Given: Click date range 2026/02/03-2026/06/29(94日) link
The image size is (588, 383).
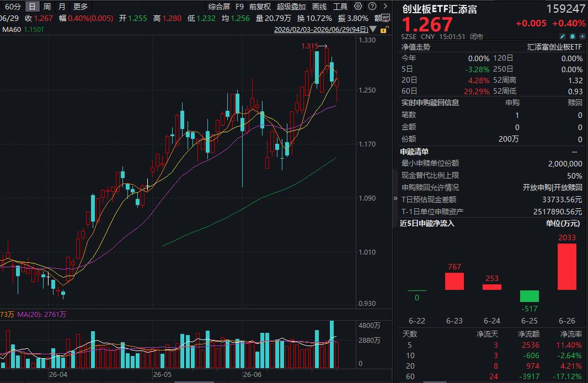Looking at the screenshot, I should (x=321, y=30).
